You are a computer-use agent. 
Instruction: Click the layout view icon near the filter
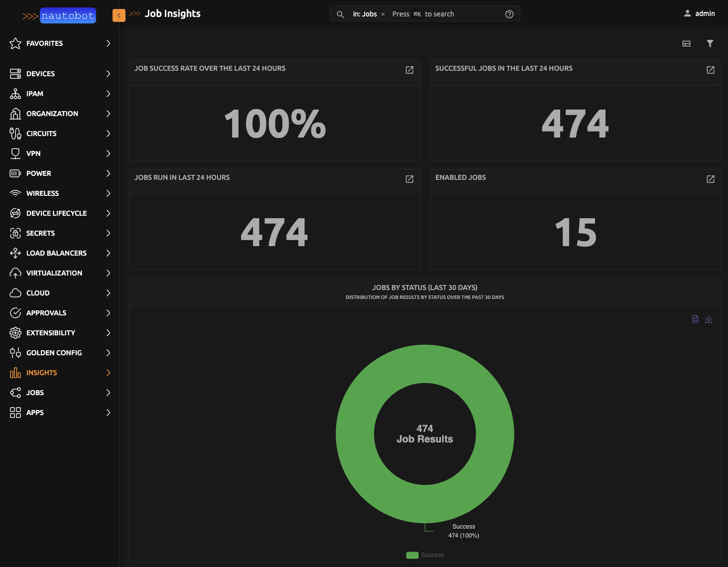point(686,43)
